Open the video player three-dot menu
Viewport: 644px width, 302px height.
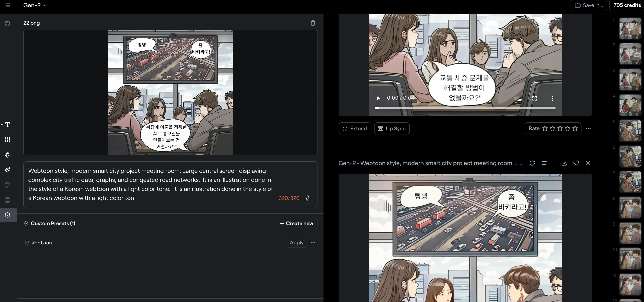click(x=552, y=98)
